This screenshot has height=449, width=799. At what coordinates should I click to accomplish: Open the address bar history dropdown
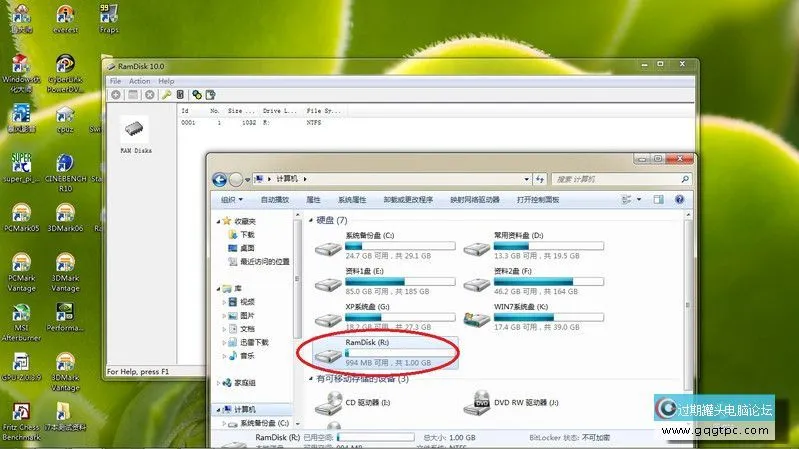click(526, 179)
